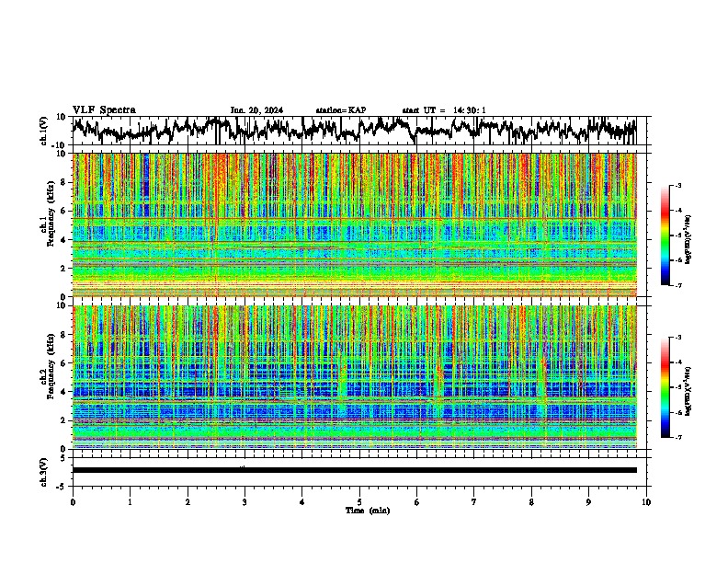Click the "-7" tick on ch.2 color bar
This screenshot has height=563, width=728.
pos(678,437)
